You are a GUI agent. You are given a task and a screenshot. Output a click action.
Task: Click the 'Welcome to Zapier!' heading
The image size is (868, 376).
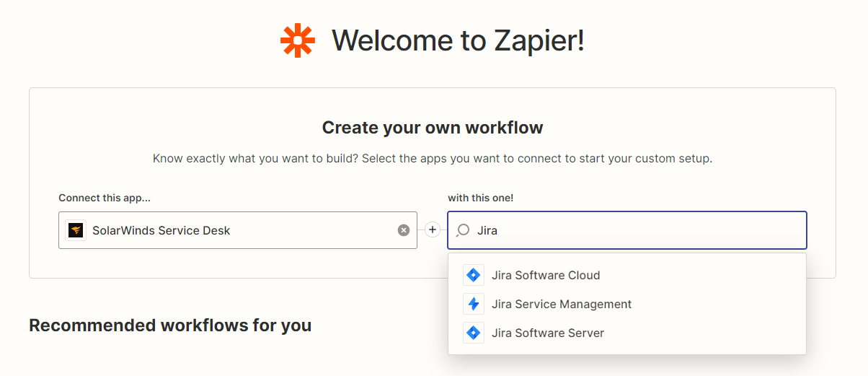(x=458, y=40)
